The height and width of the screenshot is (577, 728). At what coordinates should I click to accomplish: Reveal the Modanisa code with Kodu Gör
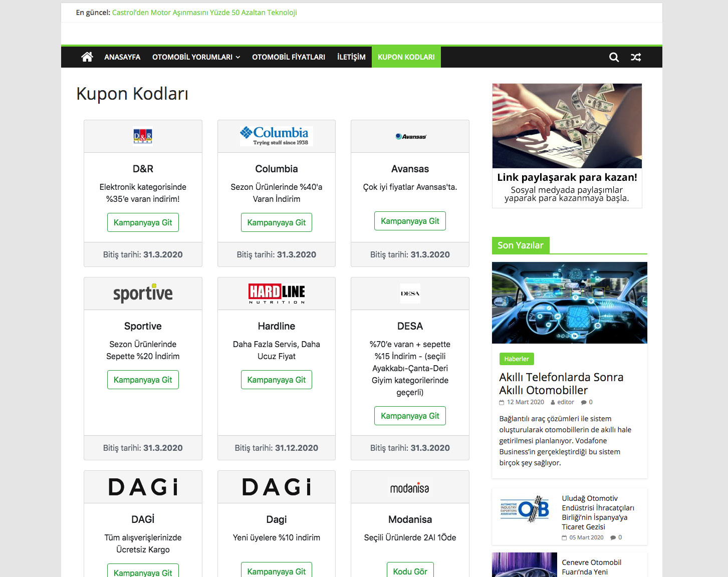410,571
